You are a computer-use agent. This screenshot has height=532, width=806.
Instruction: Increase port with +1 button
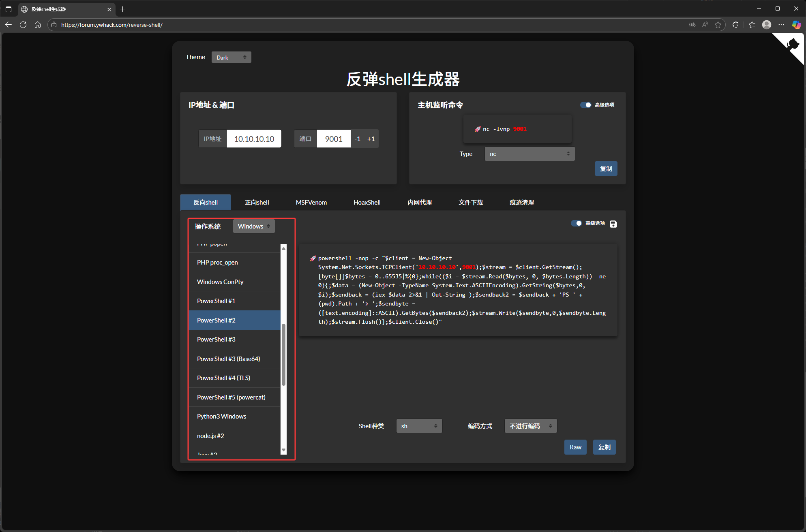click(x=371, y=139)
